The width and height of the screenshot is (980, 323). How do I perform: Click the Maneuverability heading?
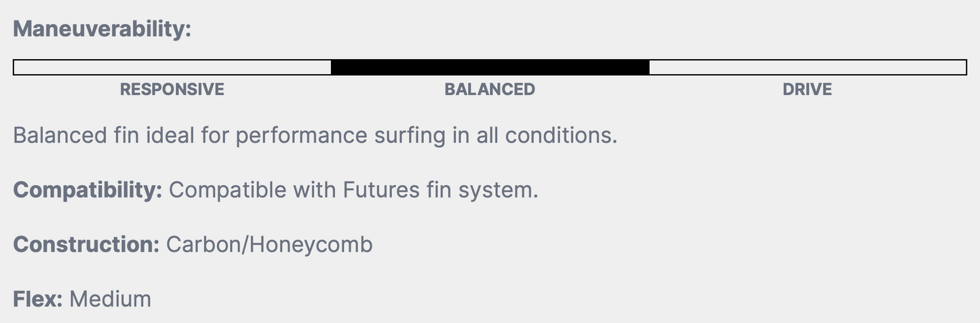(102, 29)
